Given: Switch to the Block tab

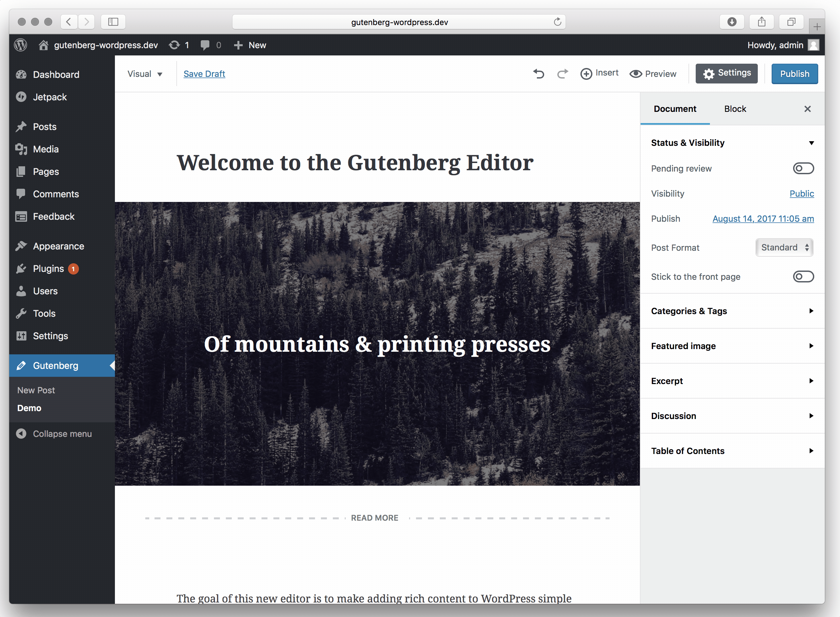Looking at the screenshot, I should 735,109.
